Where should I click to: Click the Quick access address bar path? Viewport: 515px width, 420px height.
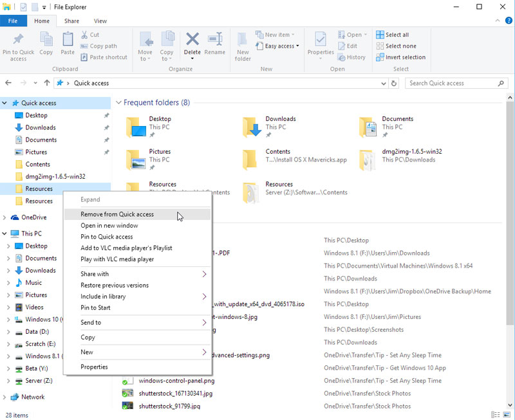[x=91, y=84]
